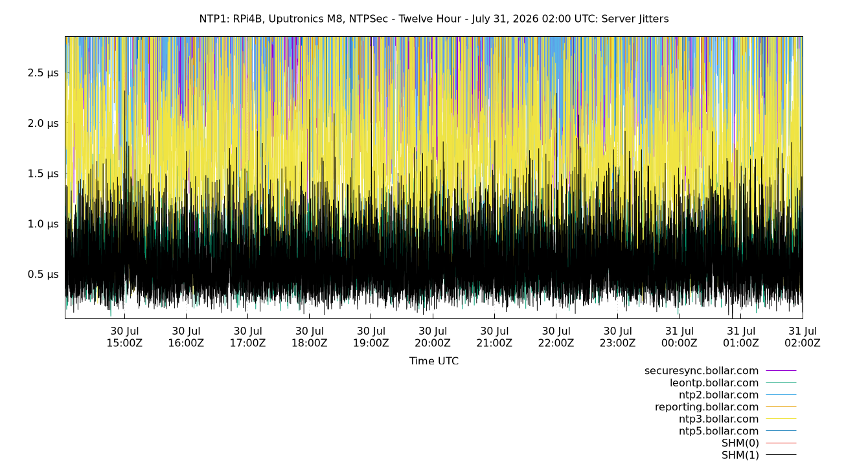Viewport: 868px width, 466px height.
Task: Click the 30 Jul 21:00Z tick label
Action: pyautogui.click(x=494, y=337)
